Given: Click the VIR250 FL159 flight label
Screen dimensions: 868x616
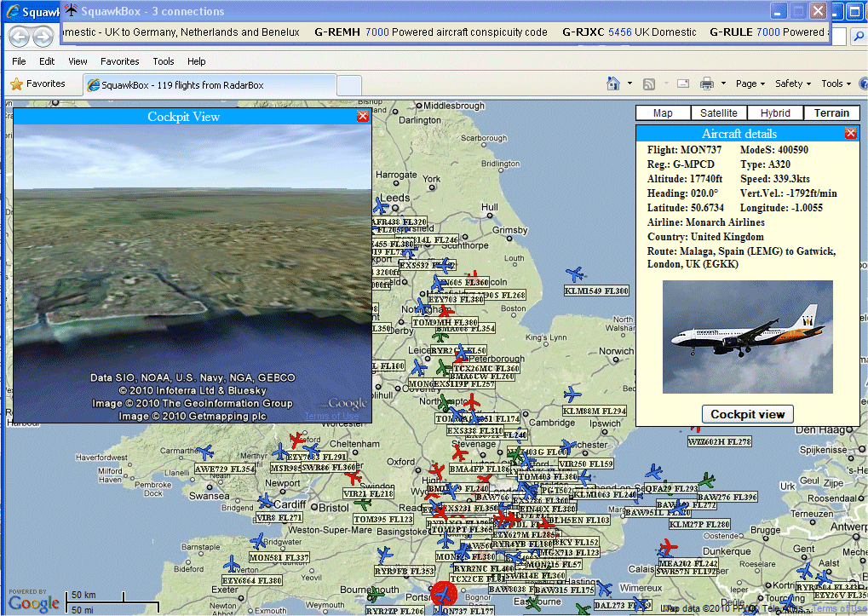Looking at the screenshot, I should tap(586, 463).
